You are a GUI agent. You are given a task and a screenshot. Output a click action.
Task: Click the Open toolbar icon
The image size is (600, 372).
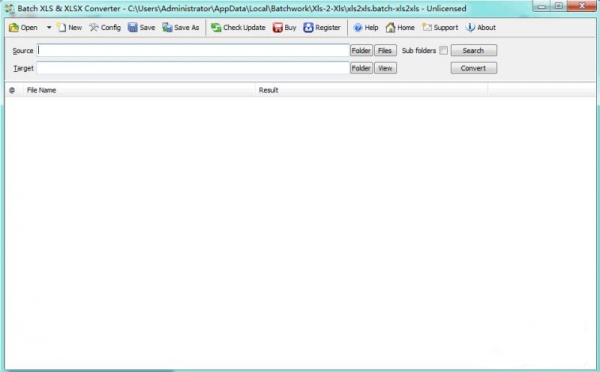click(x=23, y=28)
